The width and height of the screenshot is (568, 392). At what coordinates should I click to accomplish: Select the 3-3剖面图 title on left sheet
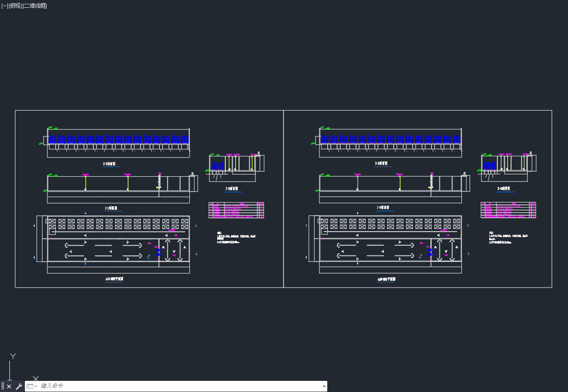click(232, 189)
